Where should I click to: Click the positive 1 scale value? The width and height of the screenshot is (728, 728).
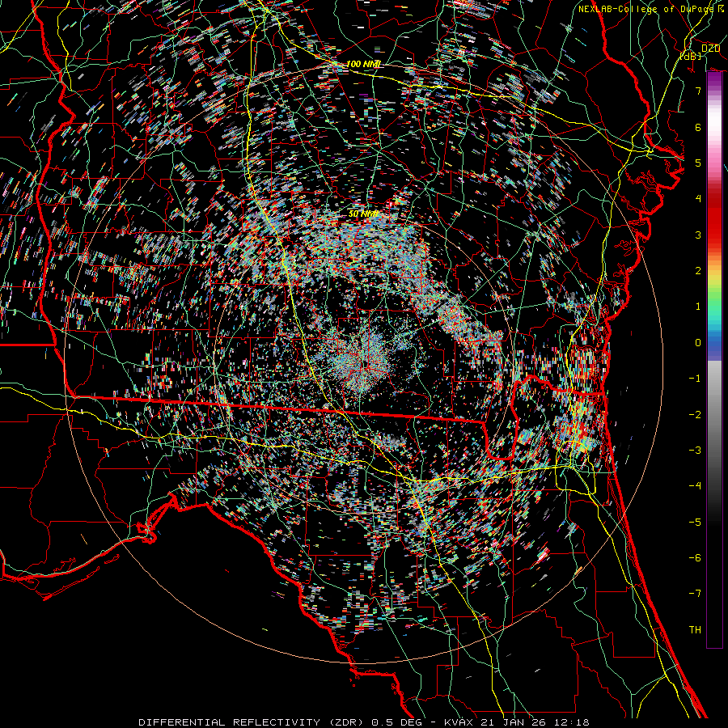(x=698, y=307)
